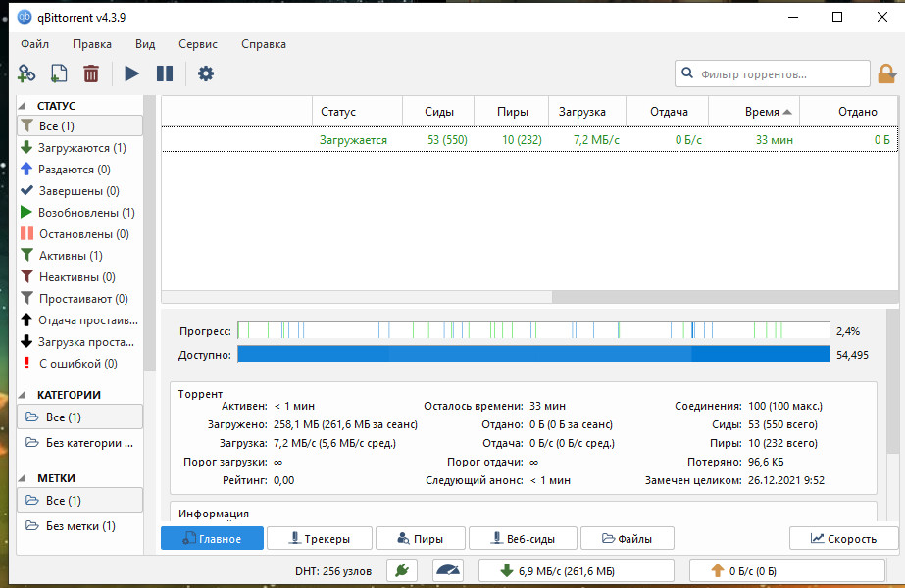Sort by the Отдача column header
905x588 pixels.
tap(668, 112)
